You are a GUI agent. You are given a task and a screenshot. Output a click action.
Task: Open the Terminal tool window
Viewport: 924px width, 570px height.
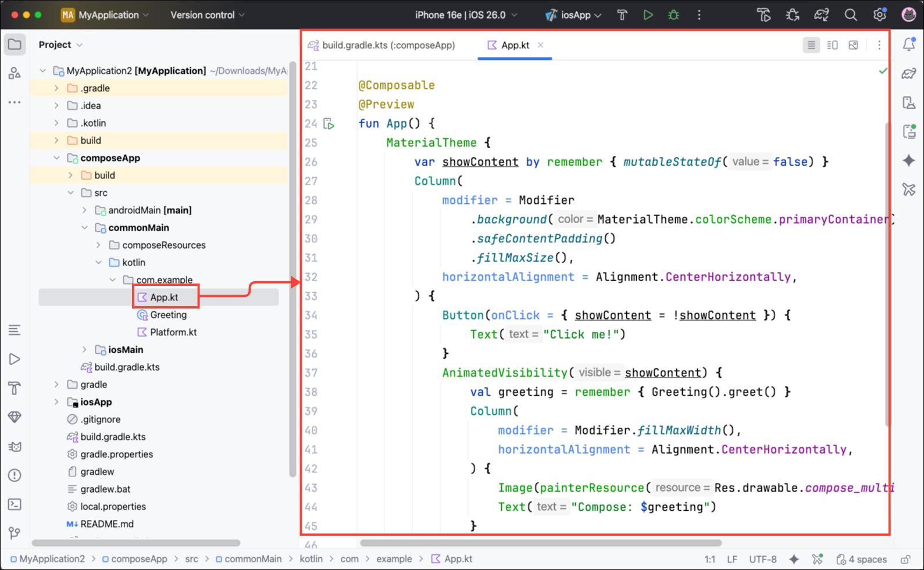pos(15,504)
